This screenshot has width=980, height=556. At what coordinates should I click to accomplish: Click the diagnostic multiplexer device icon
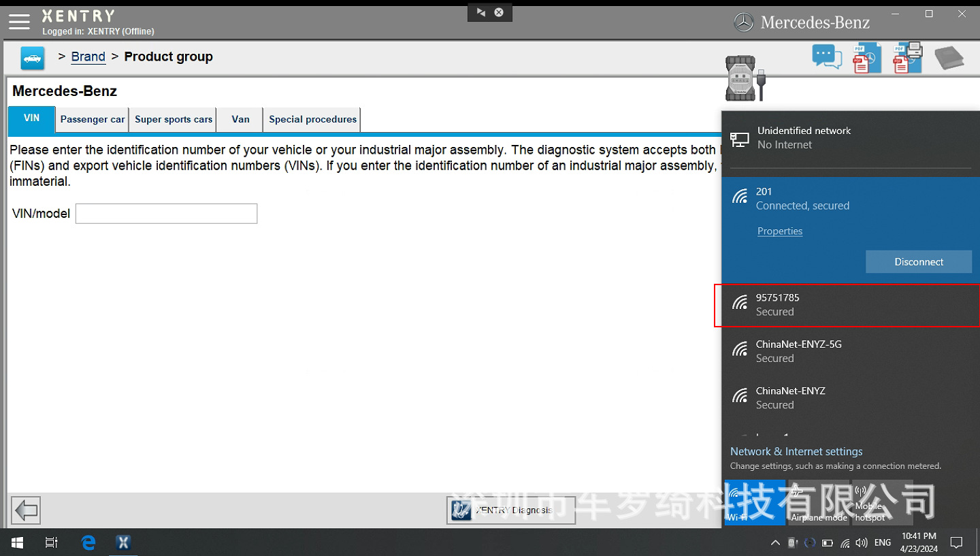[746, 78]
